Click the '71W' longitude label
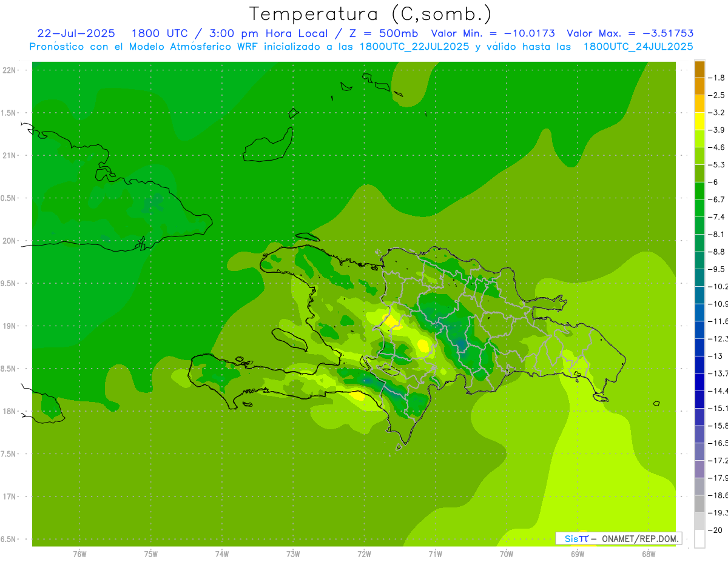The image size is (728, 562). (x=435, y=554)
